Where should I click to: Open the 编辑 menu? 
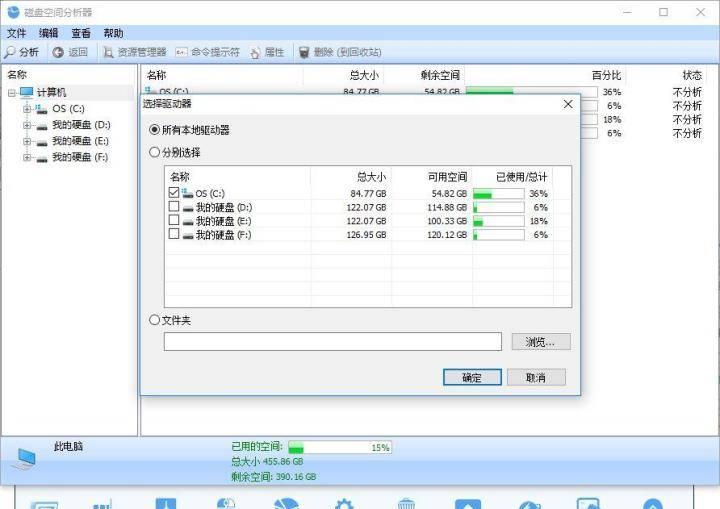coord(48,33)
